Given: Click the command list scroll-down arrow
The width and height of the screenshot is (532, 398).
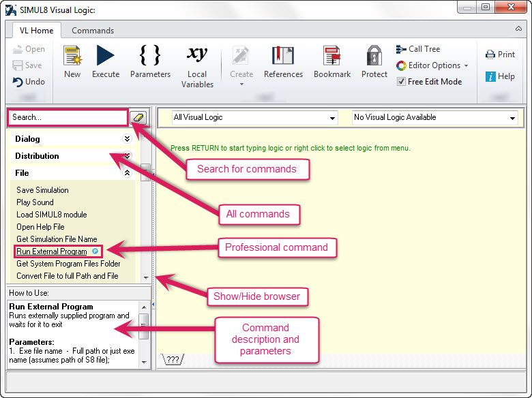Looking at the screenshot, I should tap(146, 277).
